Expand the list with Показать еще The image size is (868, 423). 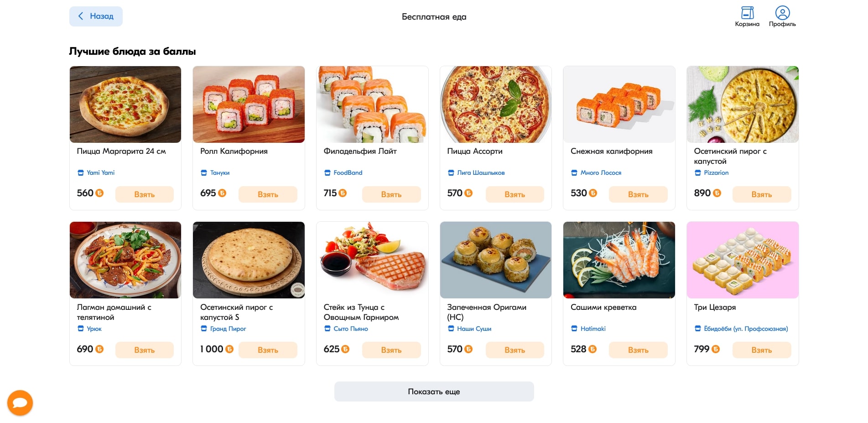(434, 392)
